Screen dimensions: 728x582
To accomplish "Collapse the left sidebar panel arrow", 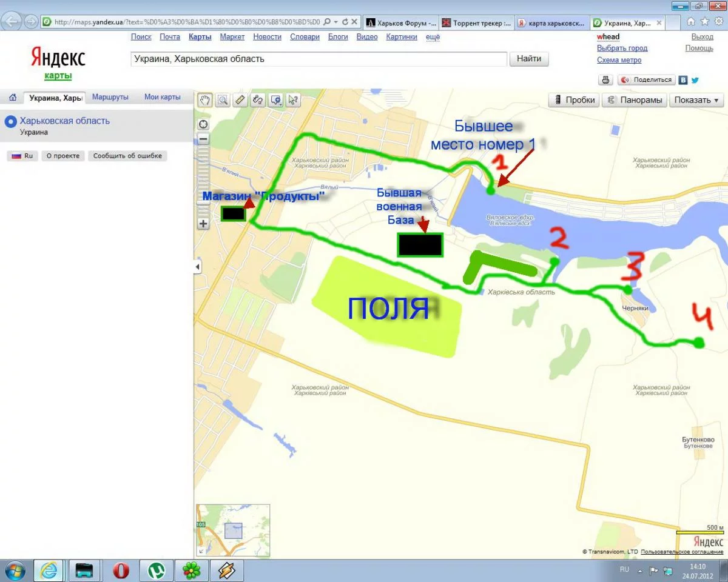I will pos(197,267).
